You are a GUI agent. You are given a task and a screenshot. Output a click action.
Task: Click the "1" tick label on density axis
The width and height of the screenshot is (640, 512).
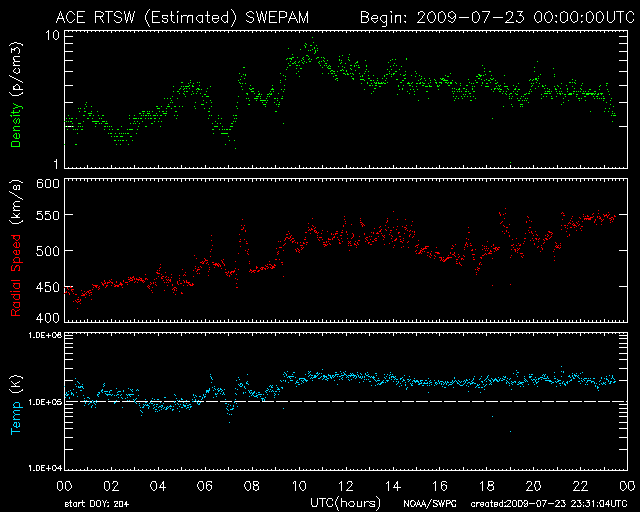[x=56, y=164]
